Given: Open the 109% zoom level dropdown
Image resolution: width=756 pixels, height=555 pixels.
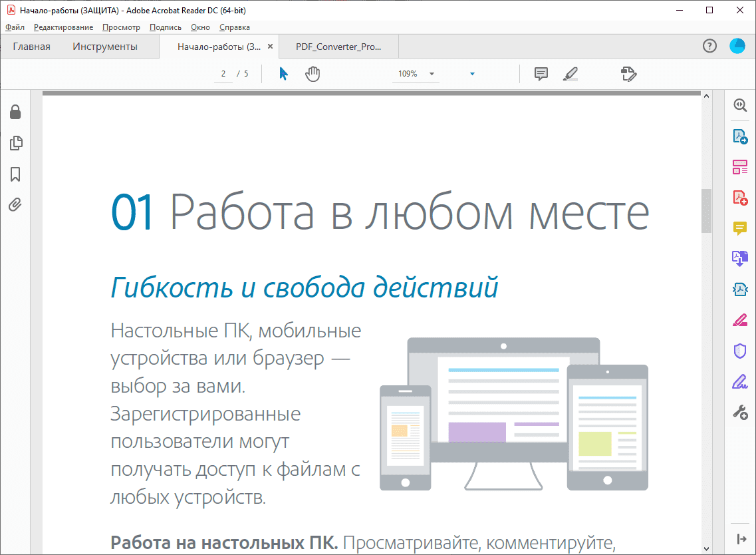Looking at the screenshot, I should (432, 74).
